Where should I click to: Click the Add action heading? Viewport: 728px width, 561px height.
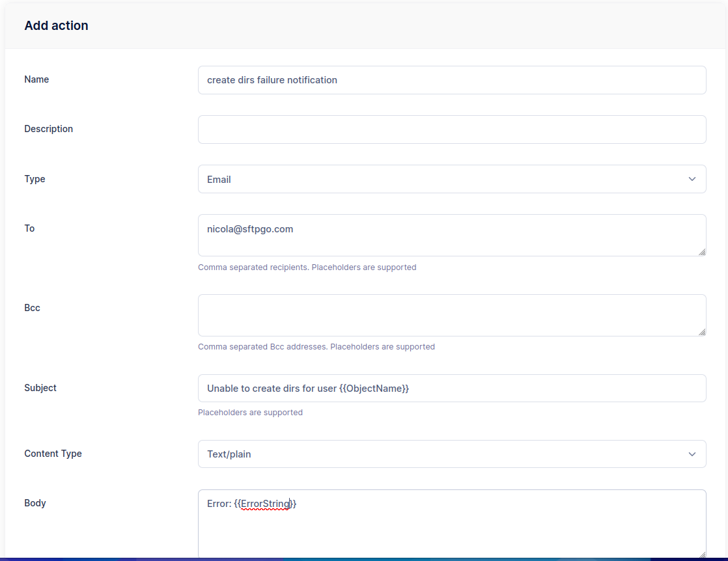pos(56,25)
